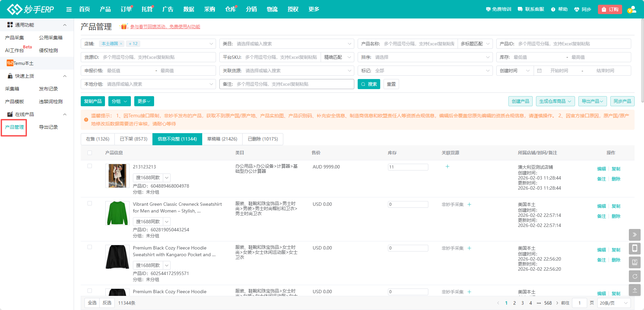Check the select-all checkbox in table header
Screen dimensions: 644x310
click(90, 153)
